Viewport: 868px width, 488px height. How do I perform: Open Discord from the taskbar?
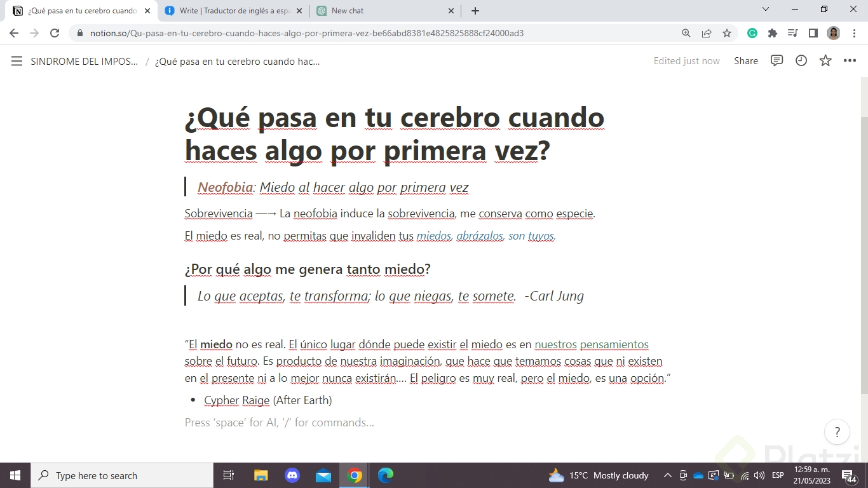pos(292,475)
